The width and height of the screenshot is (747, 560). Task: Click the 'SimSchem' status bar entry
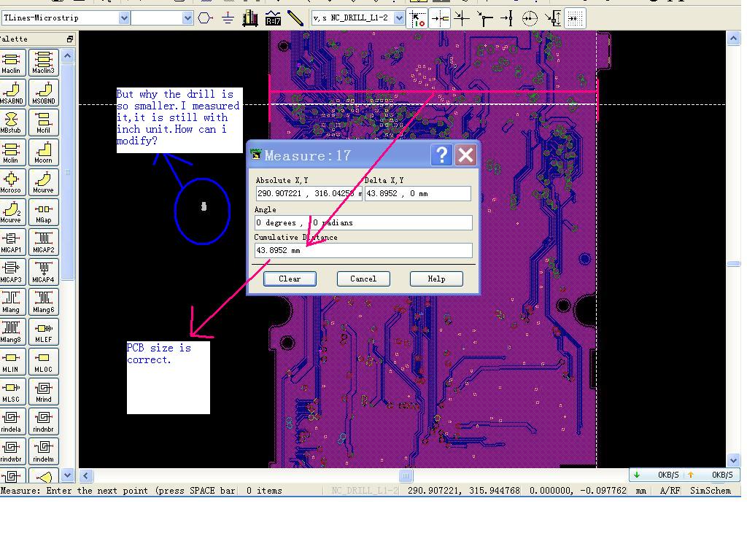point(710,490)
